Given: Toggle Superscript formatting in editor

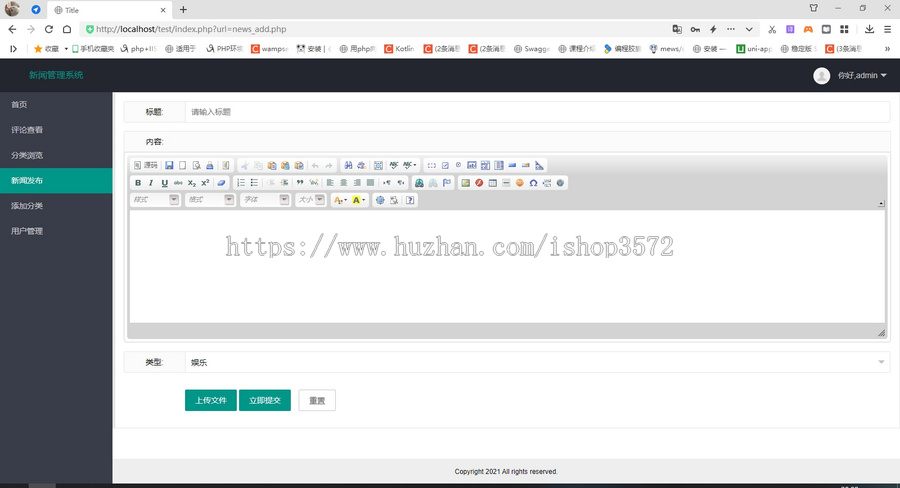Looking at the screenshot, I should 205,183.
